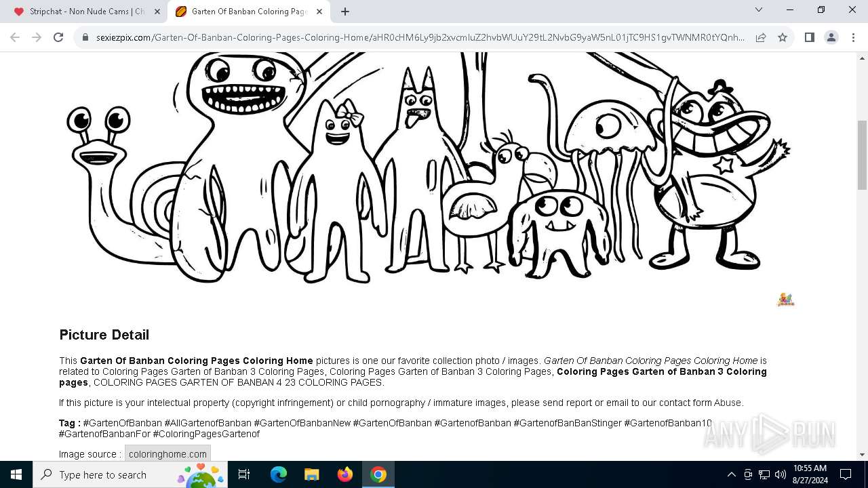The width and height of the screenshot is (868, 488).
Task: Close the Stripchat tab
Action: pos(157,12)
